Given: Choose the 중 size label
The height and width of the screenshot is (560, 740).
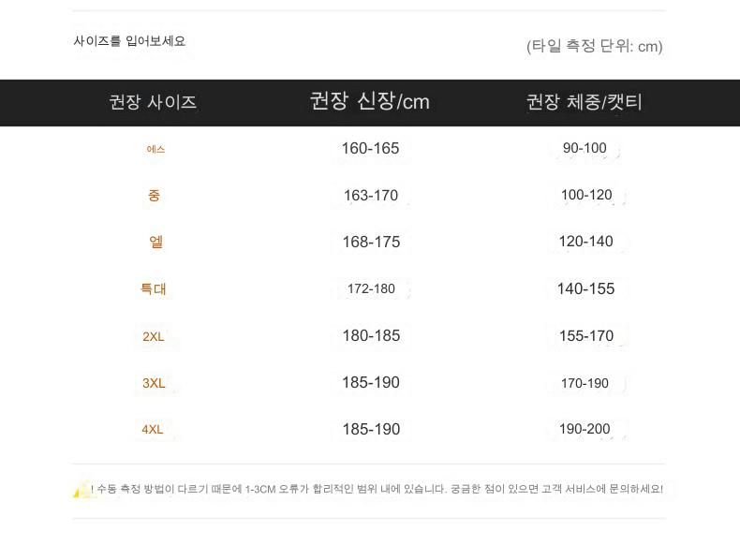Looking at the screenshot, I should [154, 196].
